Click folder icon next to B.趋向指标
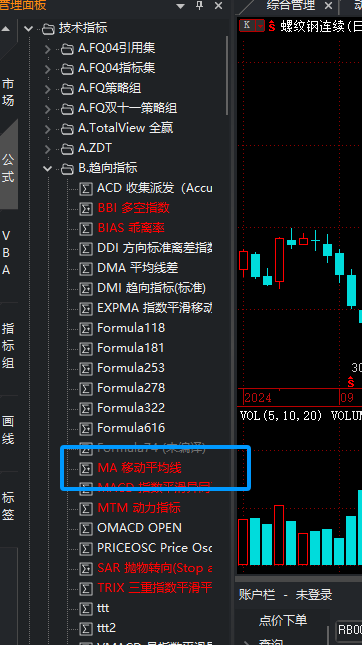 pyautogui.click(x=67, y=169)
